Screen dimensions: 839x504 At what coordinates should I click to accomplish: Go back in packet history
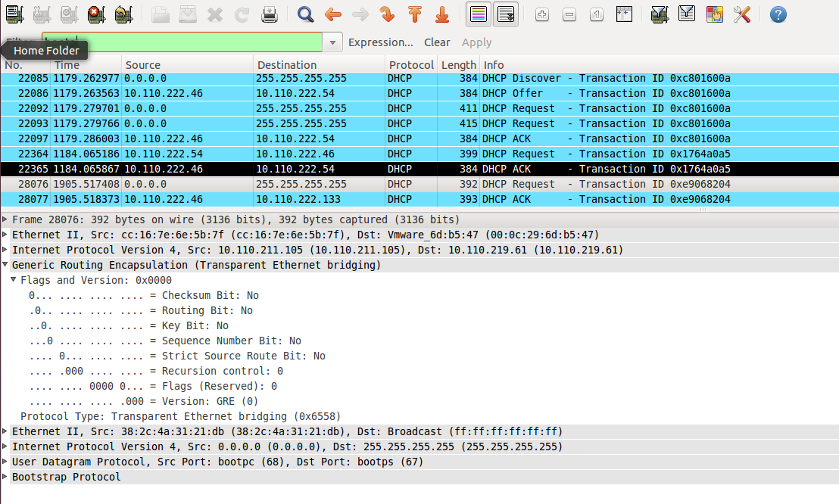332,14
